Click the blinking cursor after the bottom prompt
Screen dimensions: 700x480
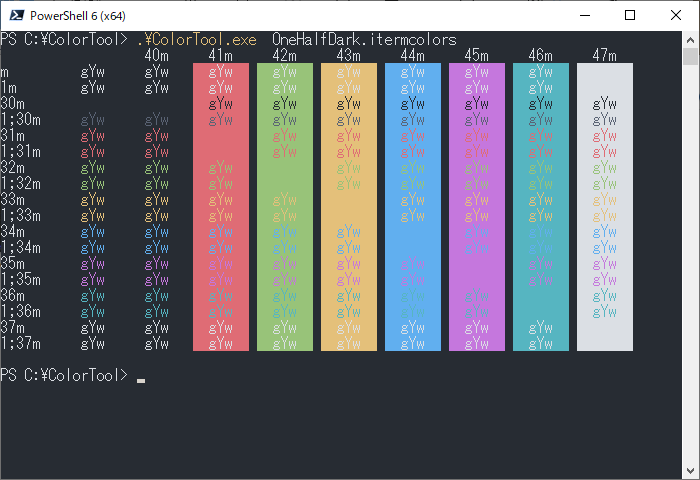(141, 381)
